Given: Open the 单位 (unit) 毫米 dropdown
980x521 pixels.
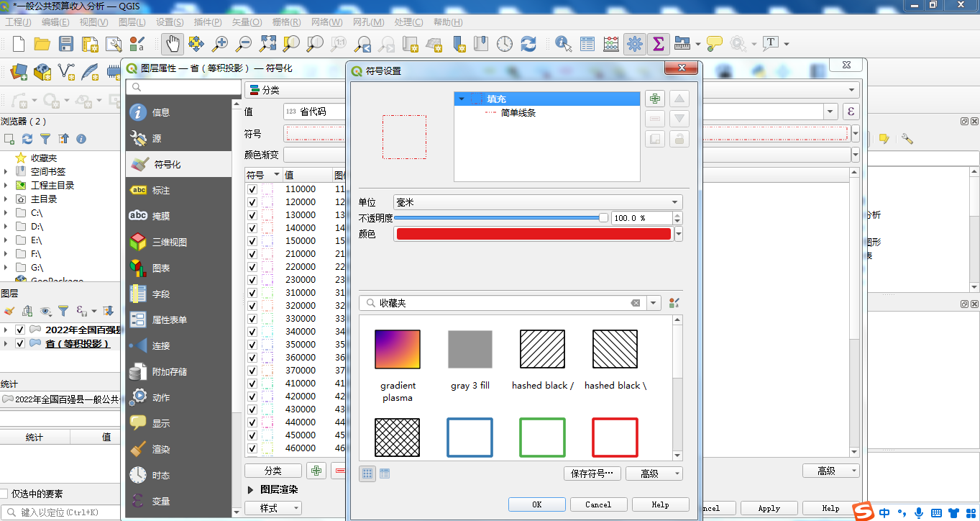Looking at the screenshot, I should click(538, 203).
